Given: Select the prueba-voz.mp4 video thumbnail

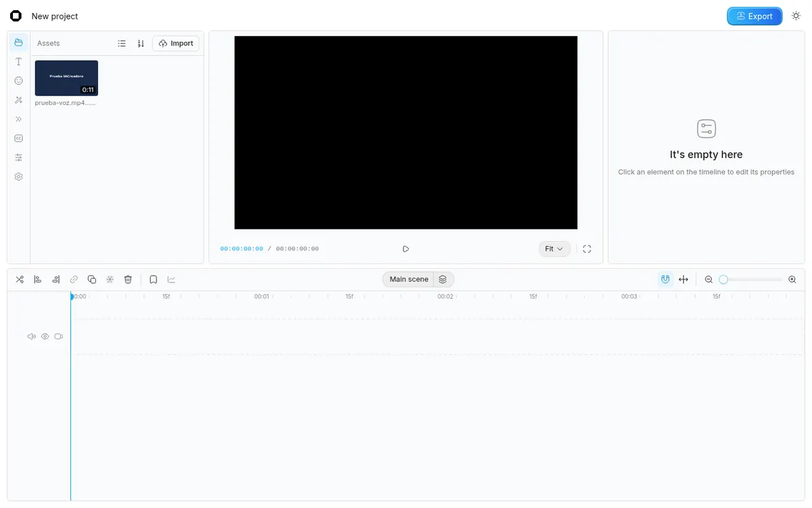Looking at the screenshot, I should 66,78.
